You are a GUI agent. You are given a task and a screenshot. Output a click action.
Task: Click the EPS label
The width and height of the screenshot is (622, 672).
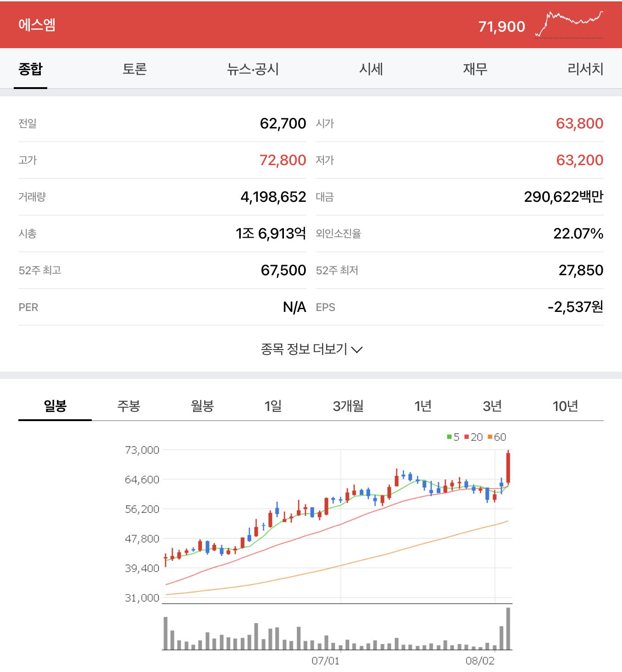(326, 307)
